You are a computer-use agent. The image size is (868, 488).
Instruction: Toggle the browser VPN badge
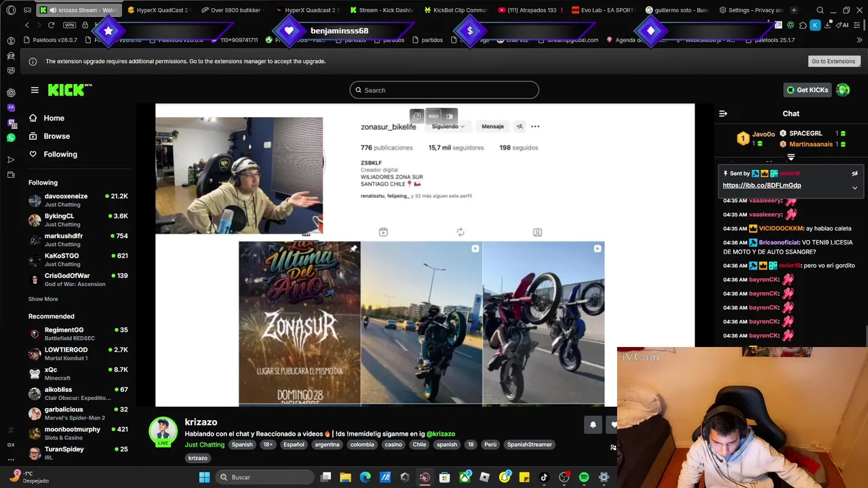(69, 25)
